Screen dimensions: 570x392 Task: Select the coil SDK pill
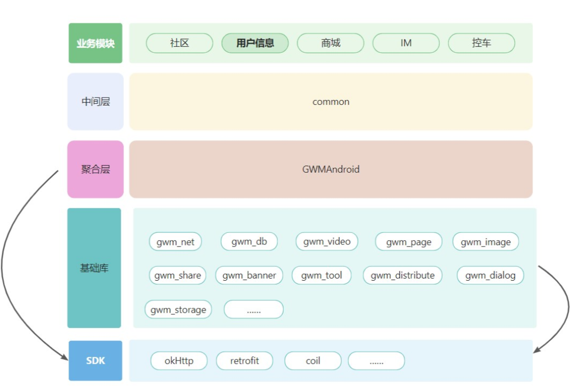(313, 361)
